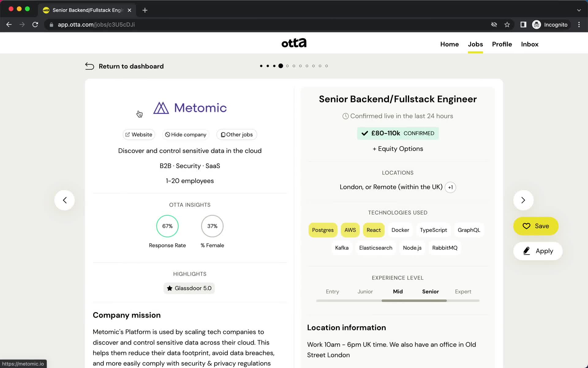Open the Chrome three-dot menu
588x368 pixels.
pyautogui.click(x=579, y=25)
